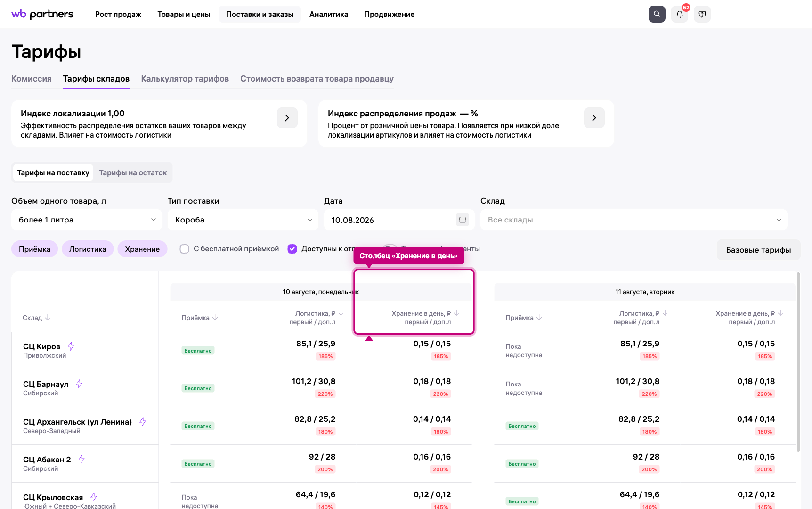Click the Базовые тарифы button

click(x=758, y=250)
